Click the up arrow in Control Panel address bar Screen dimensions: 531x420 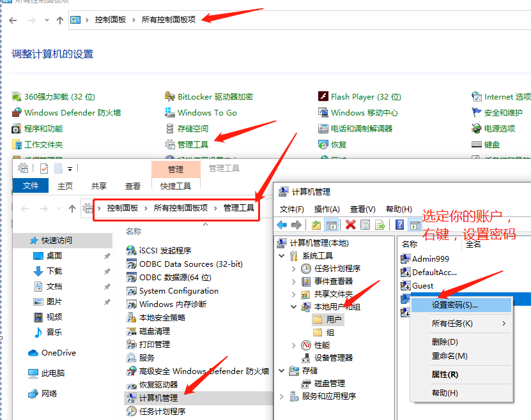click(60, 20)
